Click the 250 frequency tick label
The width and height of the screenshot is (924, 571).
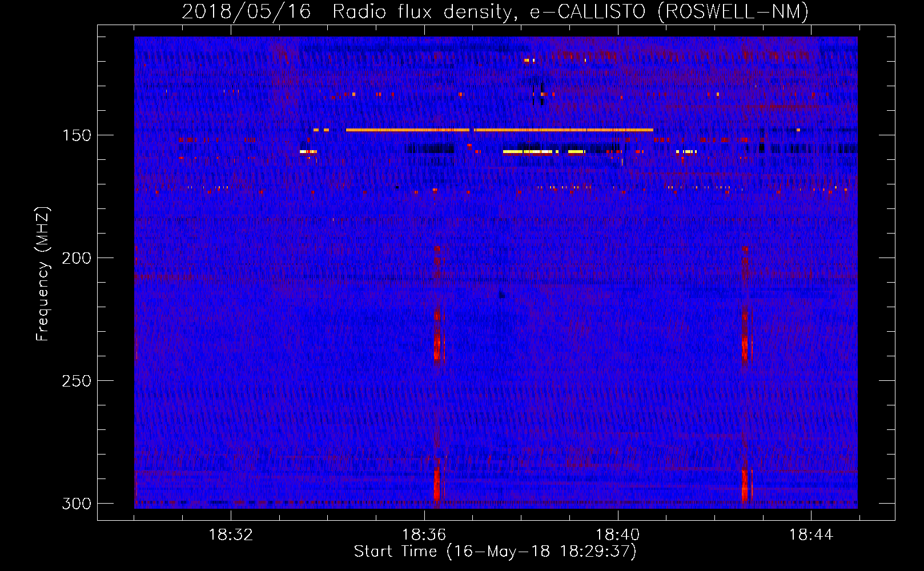pyautogui.click(x=76, y=381)
